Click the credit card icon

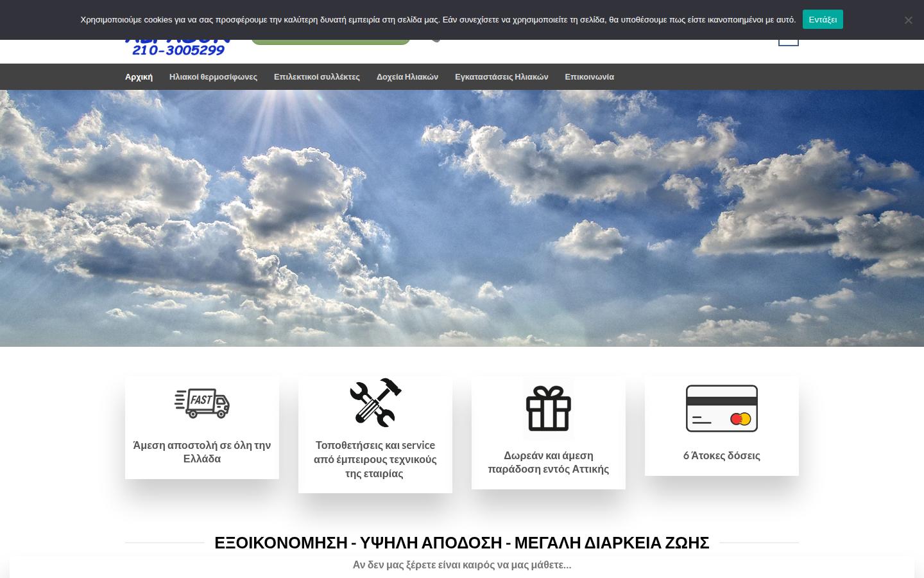(x=722, y=408)
